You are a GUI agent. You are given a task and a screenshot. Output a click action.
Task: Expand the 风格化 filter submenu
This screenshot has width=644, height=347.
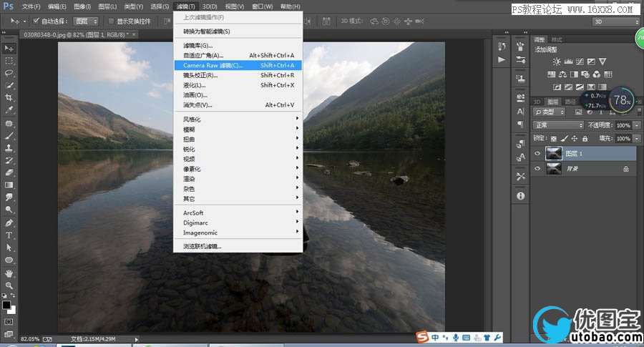[x=238, y=119]
